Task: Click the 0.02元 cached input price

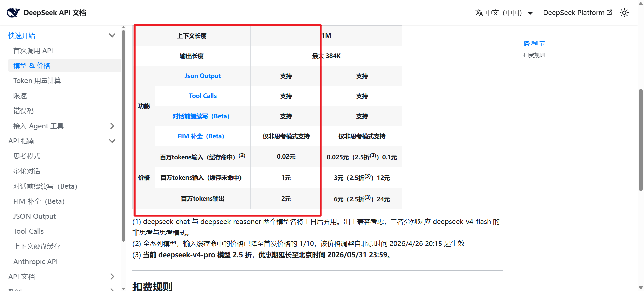Action: 286,157
